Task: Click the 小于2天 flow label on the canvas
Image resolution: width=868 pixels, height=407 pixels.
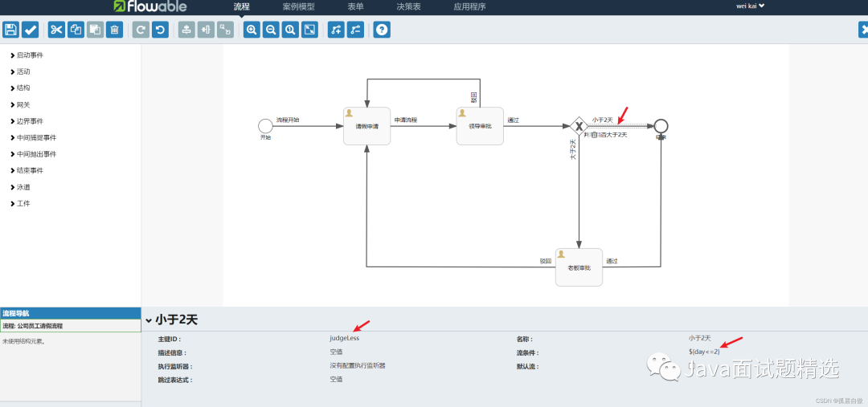Action: pos(602,120)
